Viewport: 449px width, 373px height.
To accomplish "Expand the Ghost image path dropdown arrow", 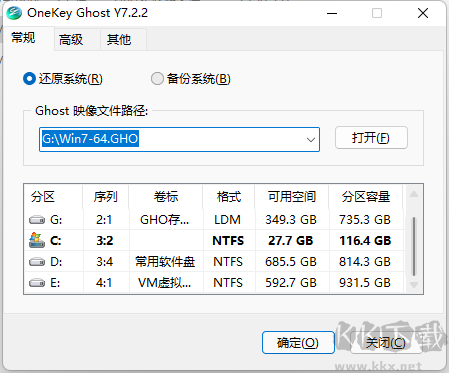I will point(311,140).
